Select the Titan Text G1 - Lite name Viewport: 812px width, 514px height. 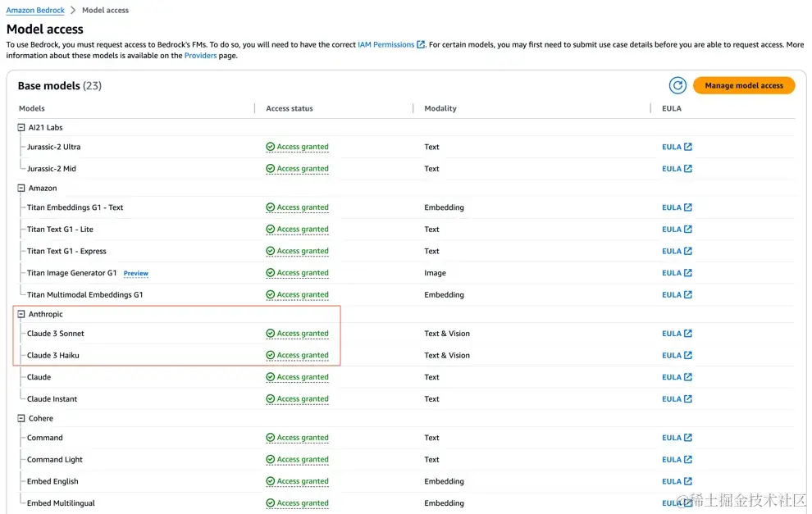coord(60,230)
